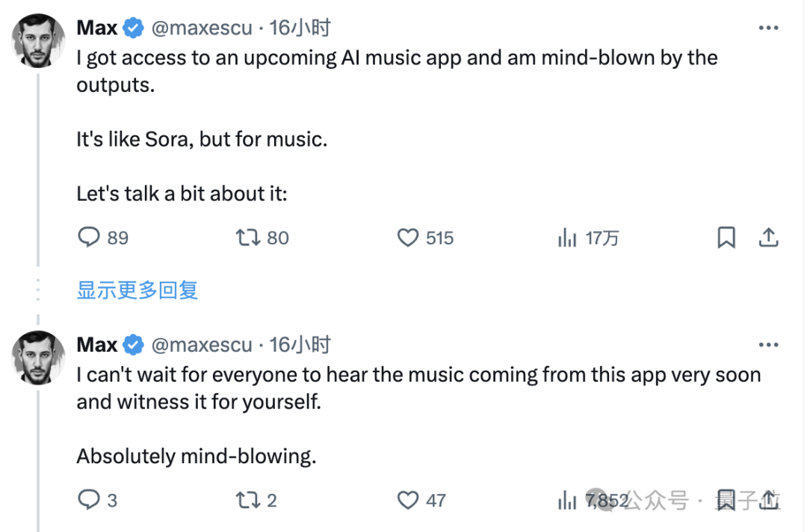The width and height of the screenshot is (807, 532).
Task: Open the more options menu on second tweet
Action: (x=768, y=344)
